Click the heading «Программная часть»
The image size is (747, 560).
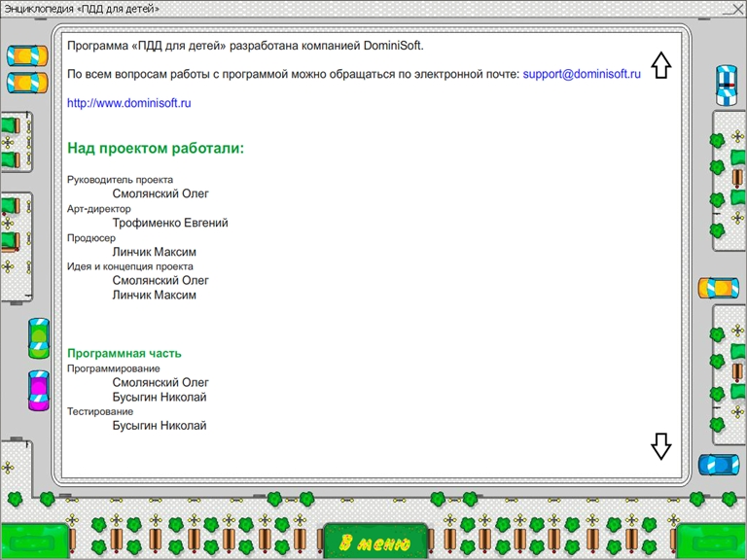point(124,353)
